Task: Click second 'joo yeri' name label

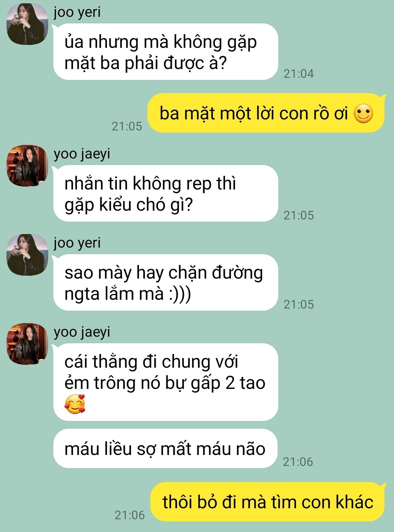Action: pyautogui.click(x=77, y=243)
